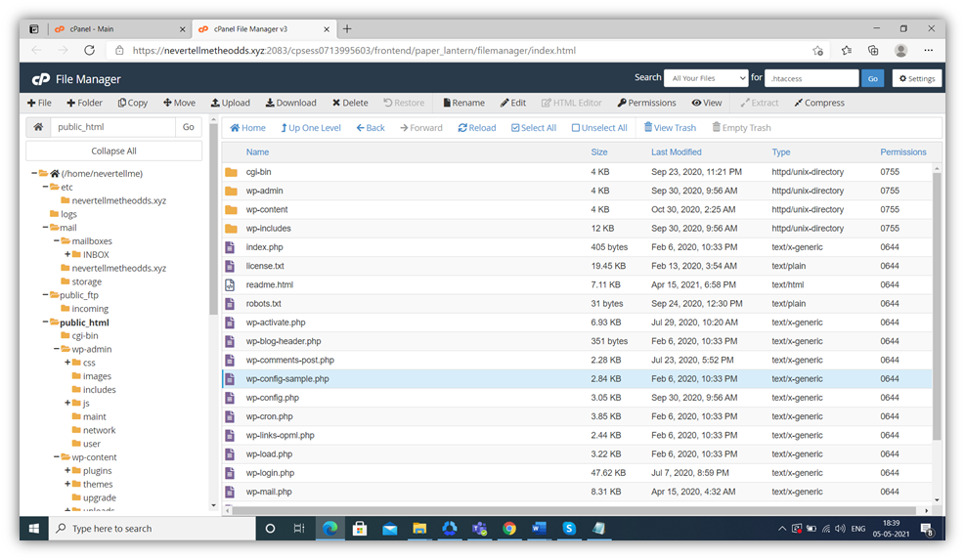This screenshot has height=560, width=965.
Task: Add this page to favorites star
Action: (817, 51)
